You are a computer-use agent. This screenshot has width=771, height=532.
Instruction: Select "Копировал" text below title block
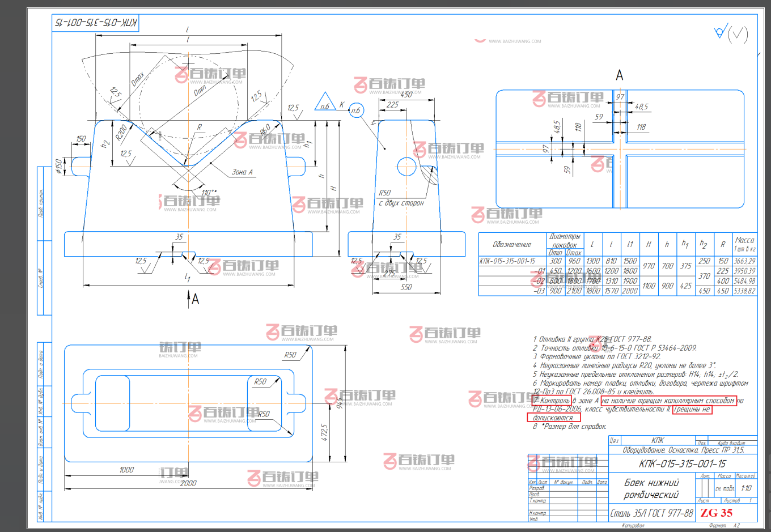tap(634, 526)
